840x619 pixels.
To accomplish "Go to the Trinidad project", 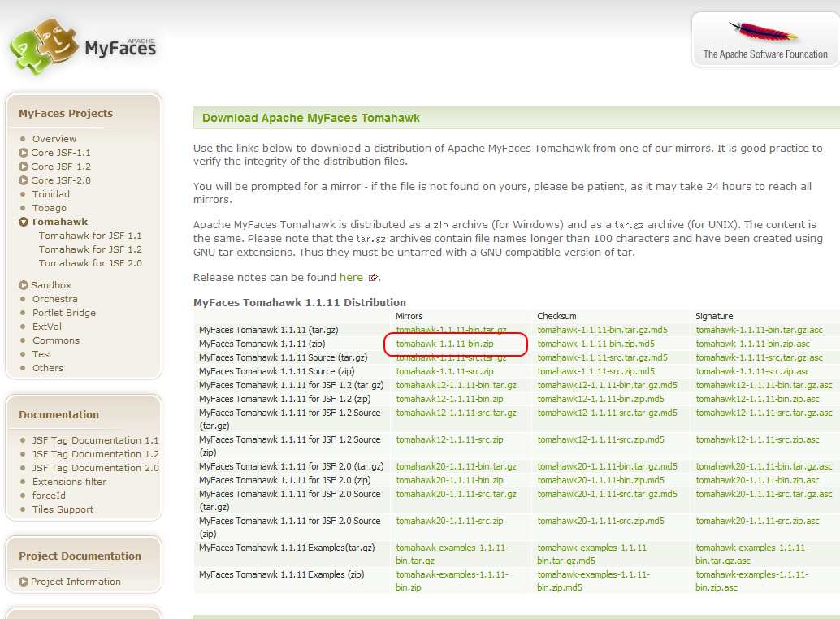I will pos(51,194).
